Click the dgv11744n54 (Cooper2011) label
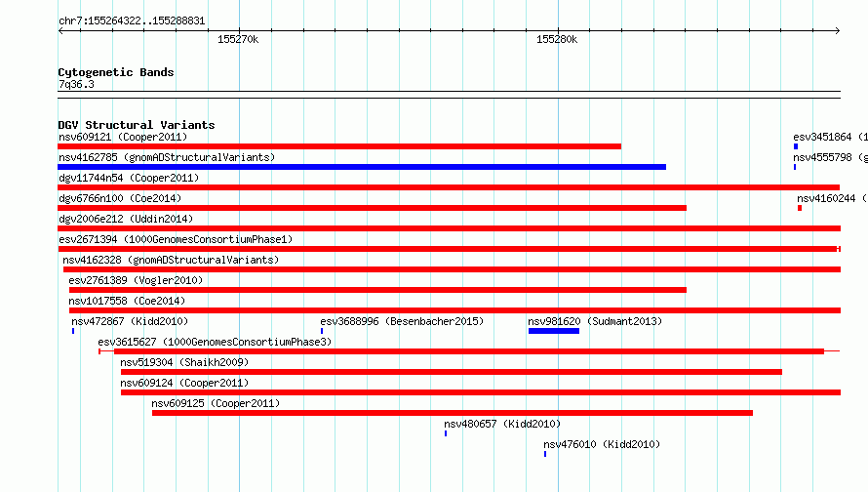The width and height of the screenshot is (868, 492). tap(129, 178)
